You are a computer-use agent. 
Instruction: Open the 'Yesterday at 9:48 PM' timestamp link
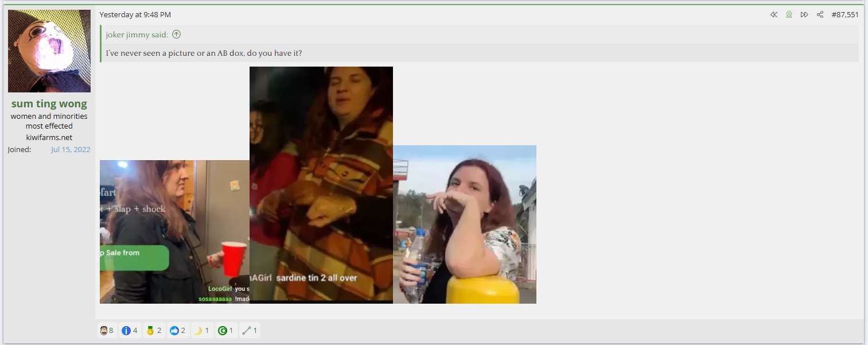coord(135,14)
